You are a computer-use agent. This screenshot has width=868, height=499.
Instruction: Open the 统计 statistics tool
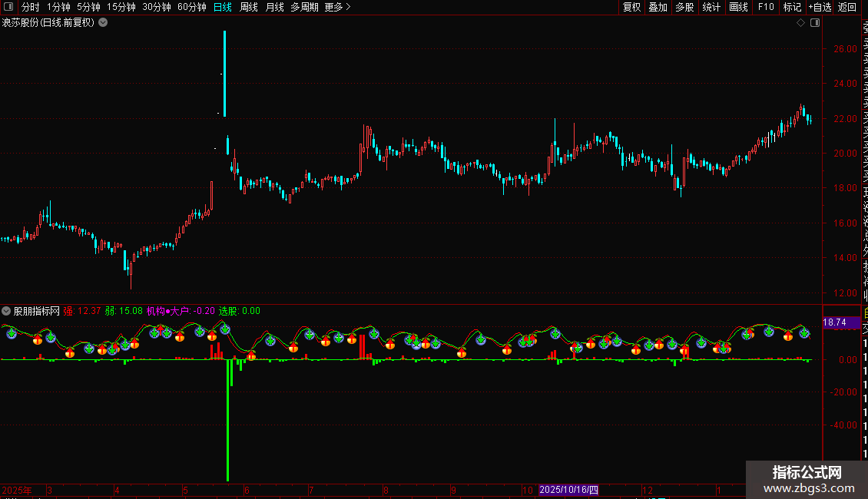pos(711,7)
